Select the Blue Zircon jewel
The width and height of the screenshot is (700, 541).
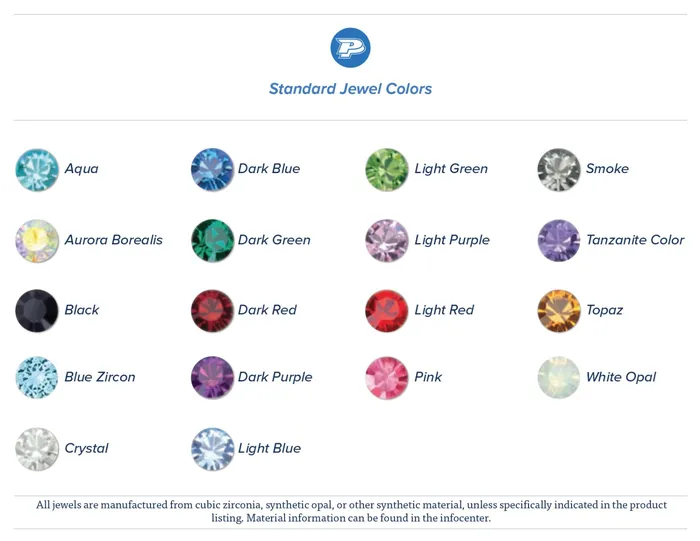[37, 377]
